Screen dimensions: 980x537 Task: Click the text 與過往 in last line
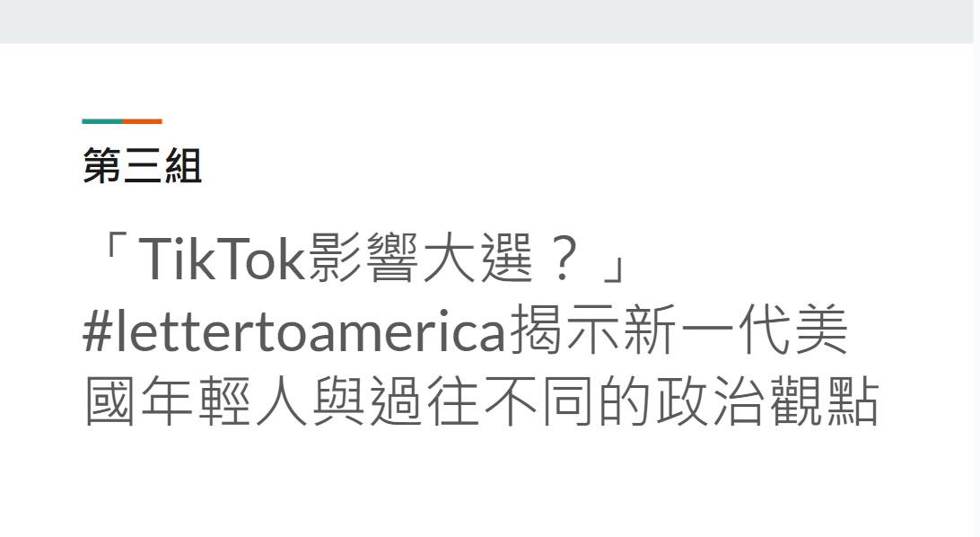pyautogui.click(x=396, y=401)
